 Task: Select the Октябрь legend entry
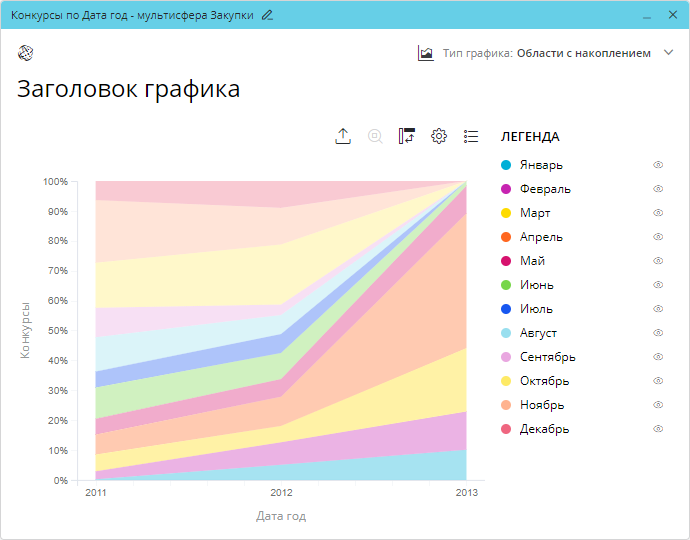(x=544, y=381)
